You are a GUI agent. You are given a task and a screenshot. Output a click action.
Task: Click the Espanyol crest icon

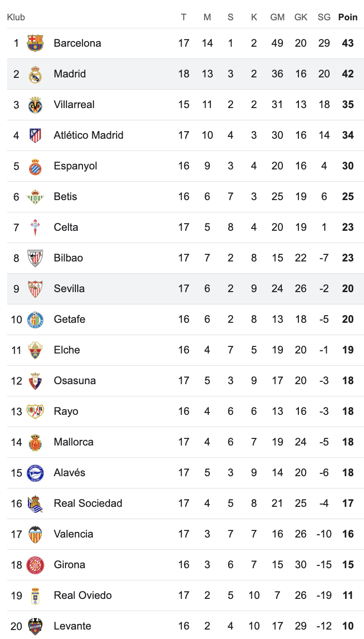click(x=35, y=166)
